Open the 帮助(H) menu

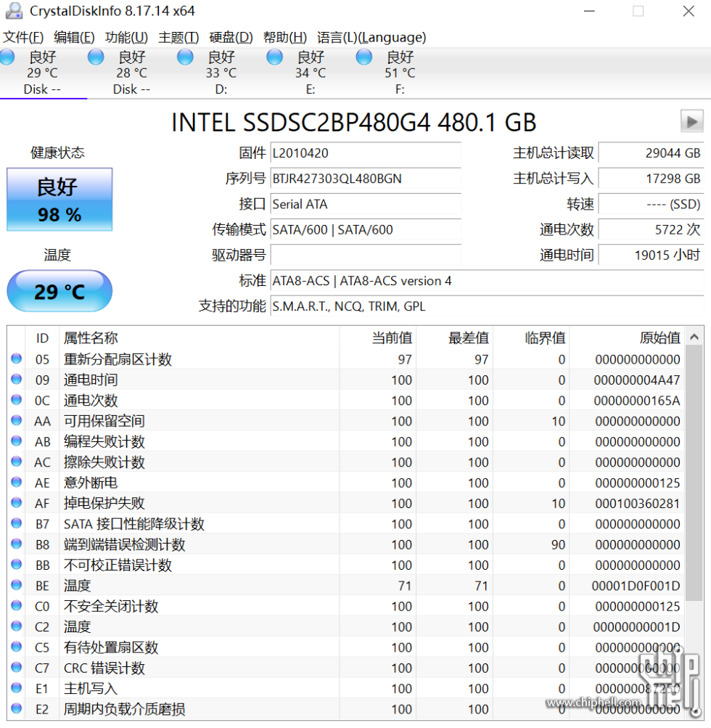[x=285, y=37]
